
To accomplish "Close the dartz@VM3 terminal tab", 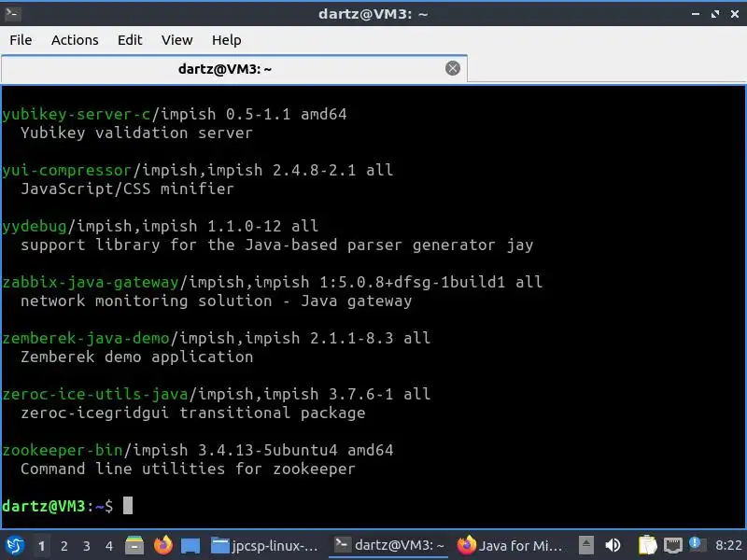I will (453, 68).
